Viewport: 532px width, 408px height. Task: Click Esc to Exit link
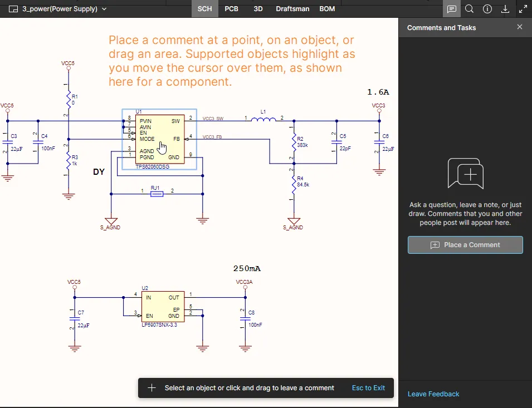[368, 387]
